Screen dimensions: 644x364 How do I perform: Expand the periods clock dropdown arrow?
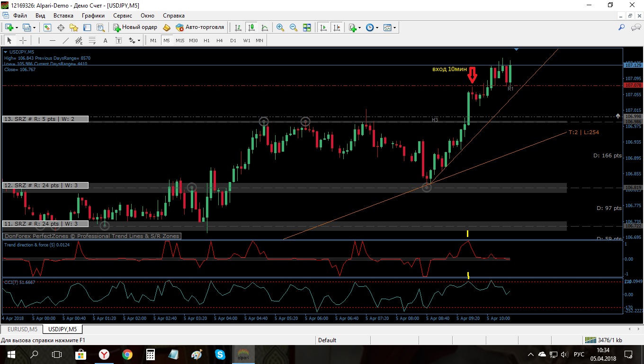377,27
